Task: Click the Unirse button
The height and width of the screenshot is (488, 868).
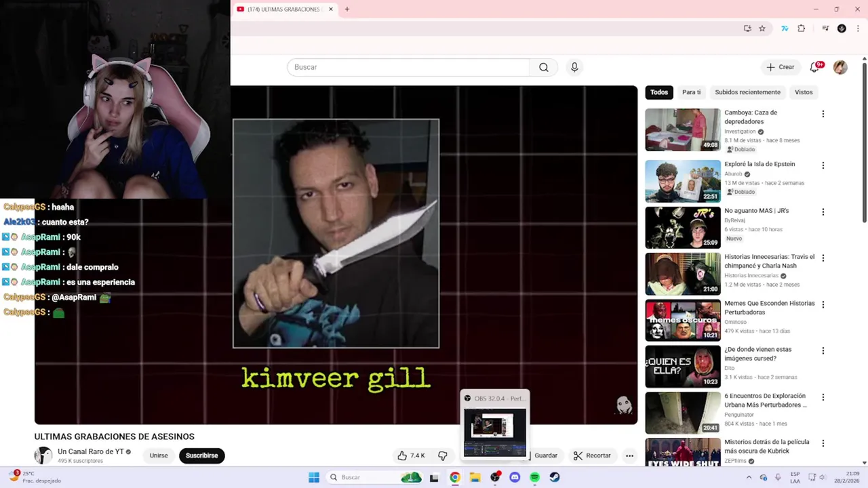Action: click(x=159, y=455)
